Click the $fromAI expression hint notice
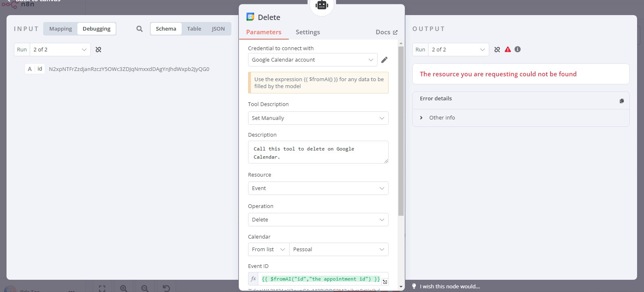Viewport: 644px width, 292px height. pyautogui.click(x=318, y=83)
